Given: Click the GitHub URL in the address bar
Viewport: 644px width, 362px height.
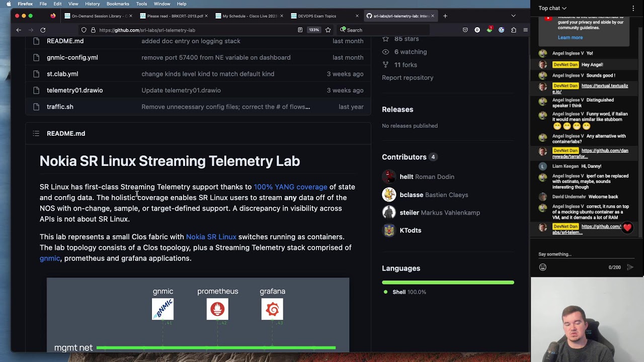Looking at the screenshot, I should pos(147,30).
